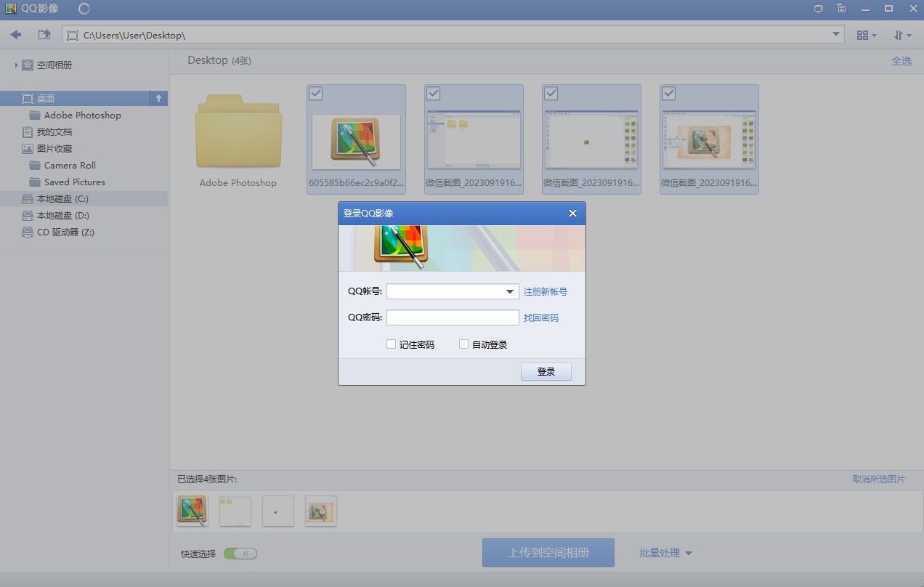Expand the QQ帐号 dropdown arrow
This screenshot has width=924, height=587.
510,291
